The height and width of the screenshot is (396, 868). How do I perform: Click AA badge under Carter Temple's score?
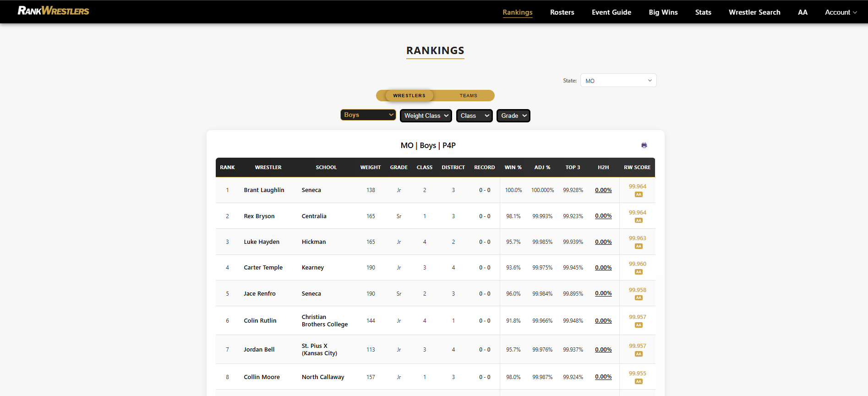tap(639, 272)
